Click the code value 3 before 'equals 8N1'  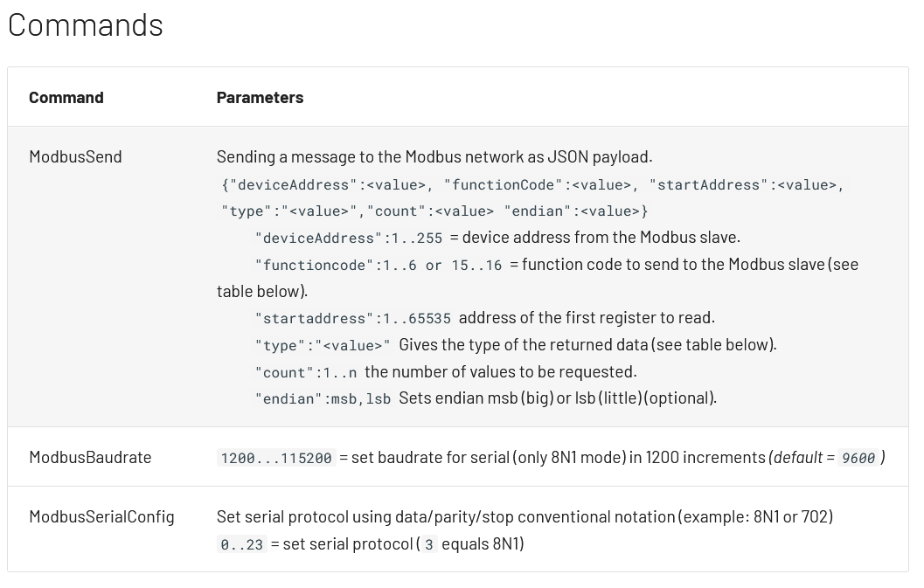(428, 544)
